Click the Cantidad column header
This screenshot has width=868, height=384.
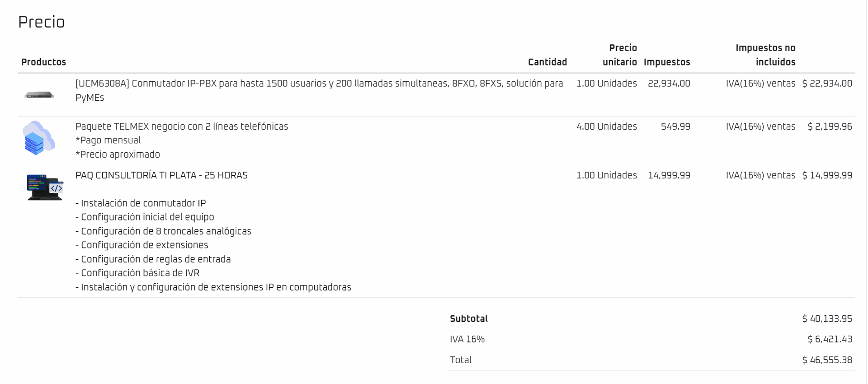coord(547,62)
